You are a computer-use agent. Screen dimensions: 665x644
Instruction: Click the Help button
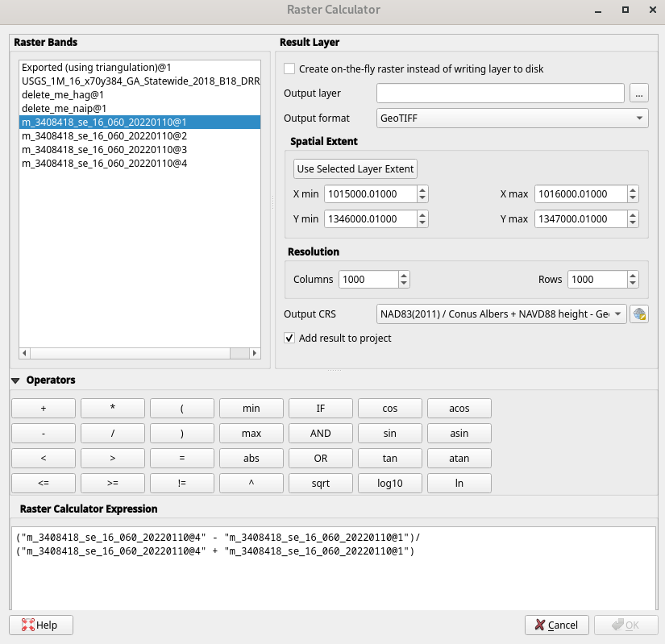[x=41, y=625]
